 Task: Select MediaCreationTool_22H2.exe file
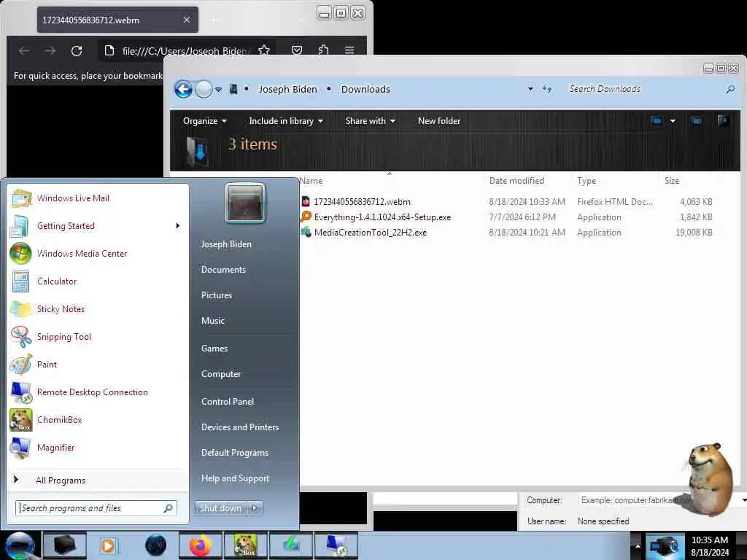tap(370, 233)
